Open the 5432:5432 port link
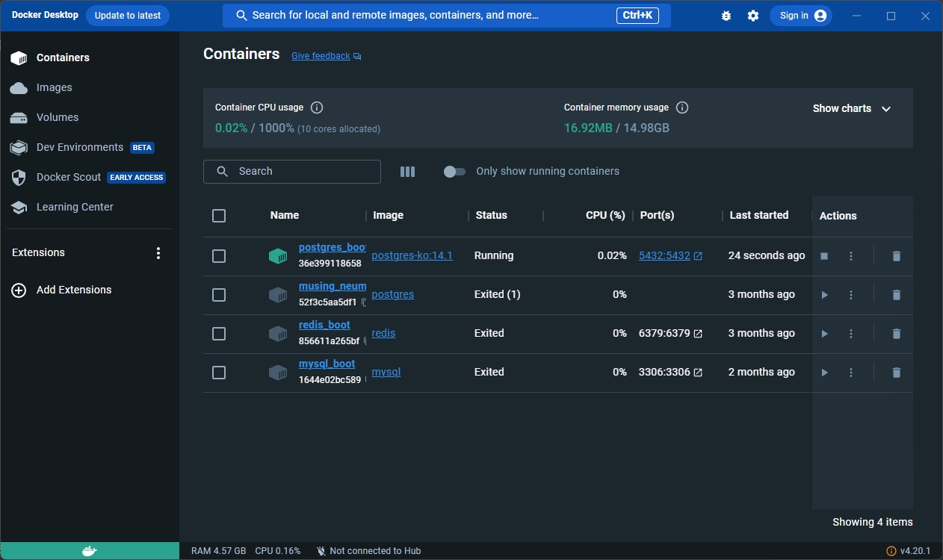 click(x=670, y=255)
